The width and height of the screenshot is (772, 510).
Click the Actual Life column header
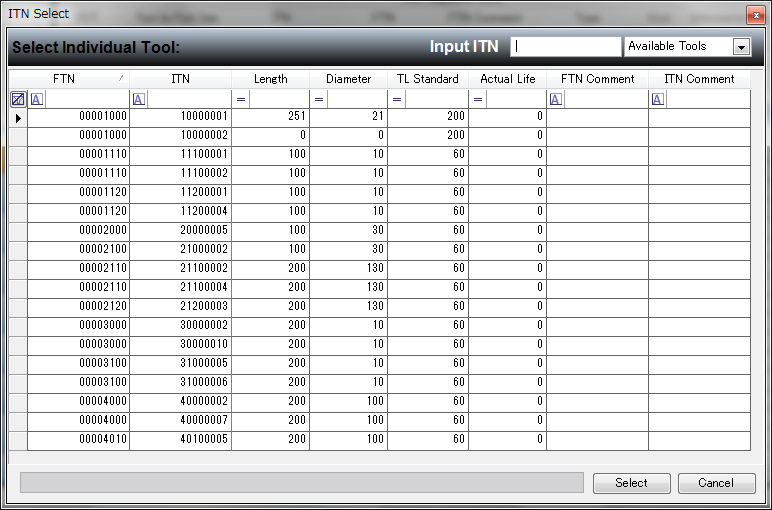tap(508, 79)
